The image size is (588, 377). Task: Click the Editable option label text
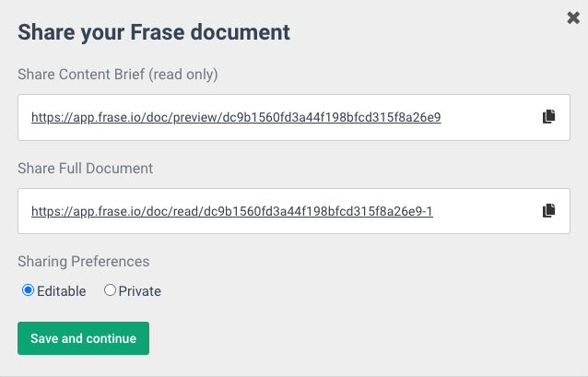(x=62, y=291)
